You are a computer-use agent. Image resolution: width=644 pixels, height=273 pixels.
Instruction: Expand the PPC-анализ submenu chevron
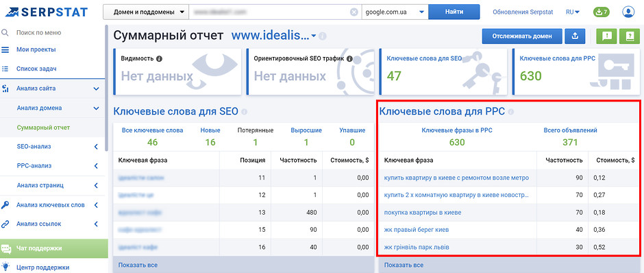[x=96, y=166]
